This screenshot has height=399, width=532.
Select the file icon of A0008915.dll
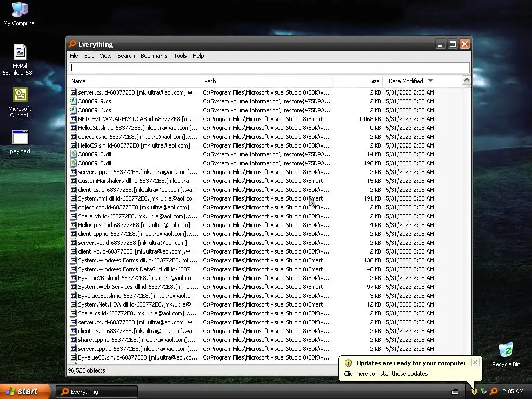coord(73,163)
